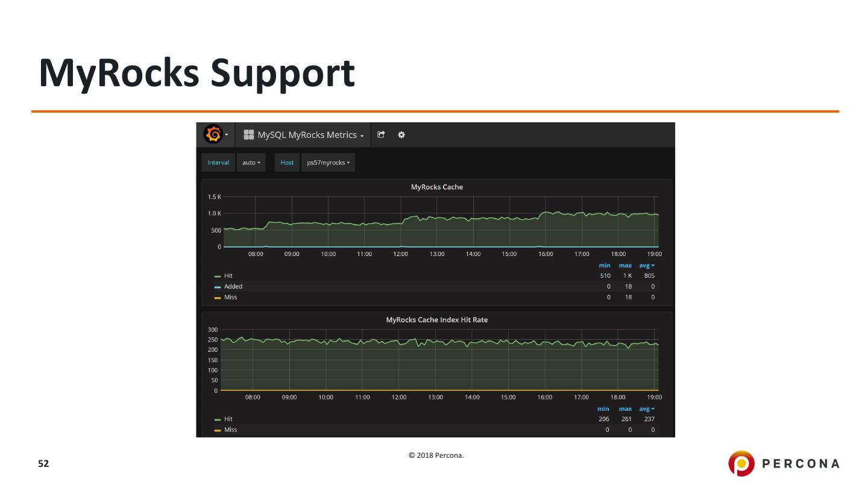Click inside the MyRocks Cache graph area
Screen dimensions: 868x488
pos(441,222)
